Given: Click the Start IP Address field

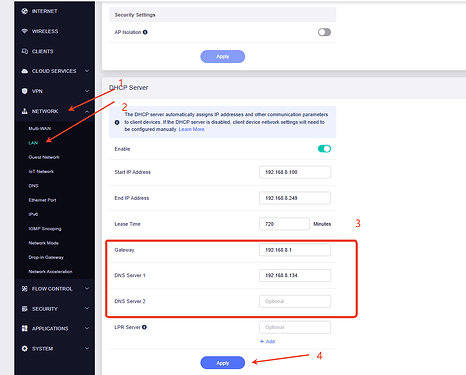Looking at the screenshot, I should pyautogui.click(x=295, y=172).
